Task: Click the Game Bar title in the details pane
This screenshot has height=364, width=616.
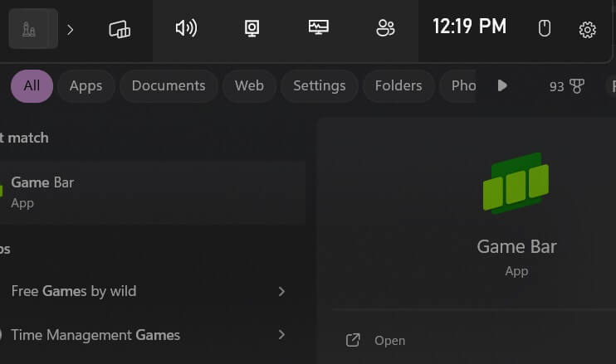Action: (x=516, y=247)
